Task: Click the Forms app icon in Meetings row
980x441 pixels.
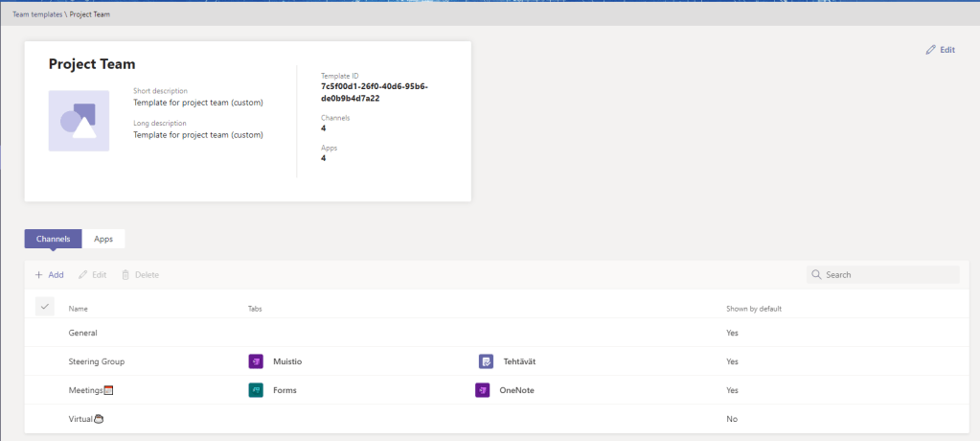Action: pos(256,390)
